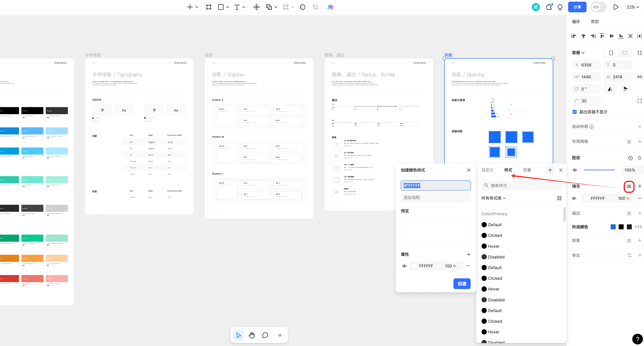Expand the text tool dropdown arrow
The width and height of the screenshot is (644, 346).
pyautogui.click(x=244, y=7)
